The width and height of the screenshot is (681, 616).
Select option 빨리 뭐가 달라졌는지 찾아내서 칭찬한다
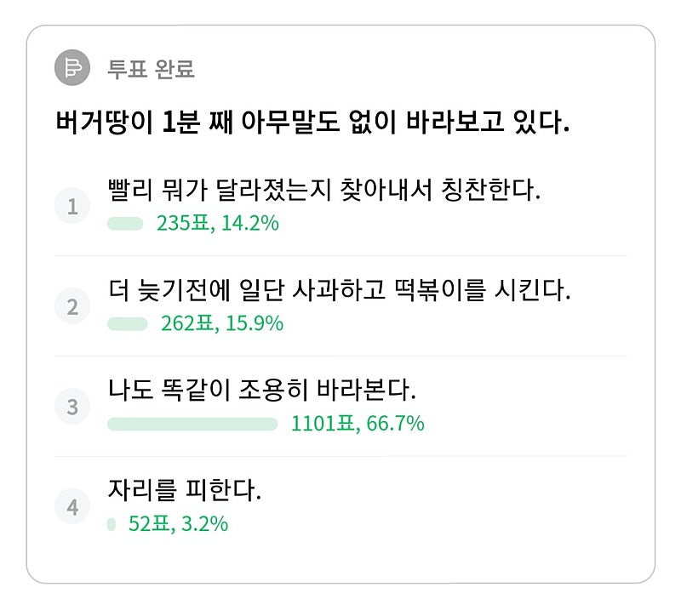point(324,190)
